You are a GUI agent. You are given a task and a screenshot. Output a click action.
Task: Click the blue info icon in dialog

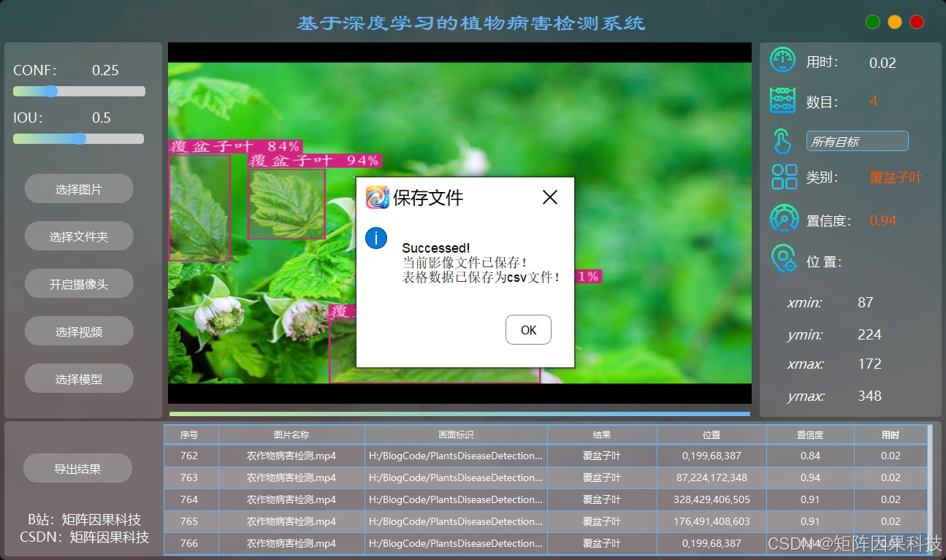pyautogui.click(x=375, y=238)
